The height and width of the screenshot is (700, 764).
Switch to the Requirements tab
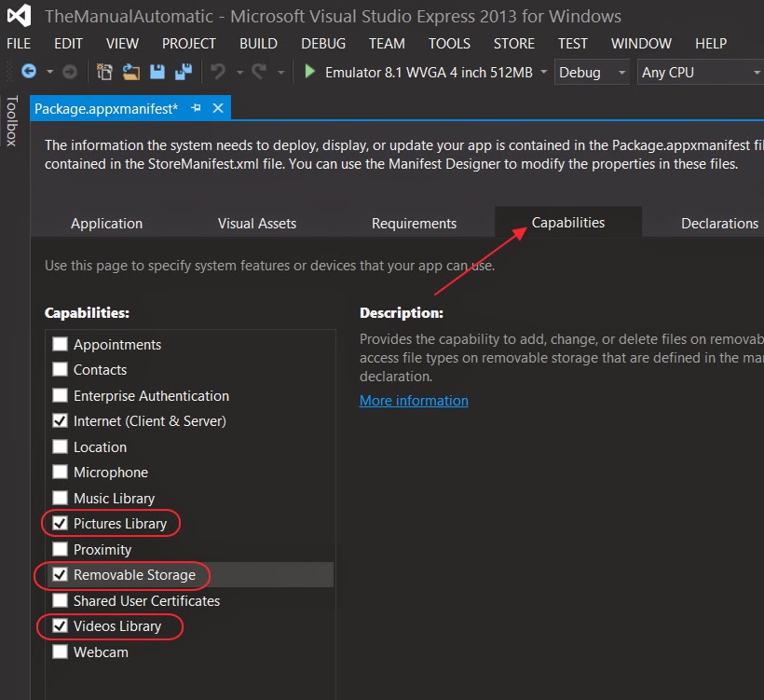tap(415, 224)
